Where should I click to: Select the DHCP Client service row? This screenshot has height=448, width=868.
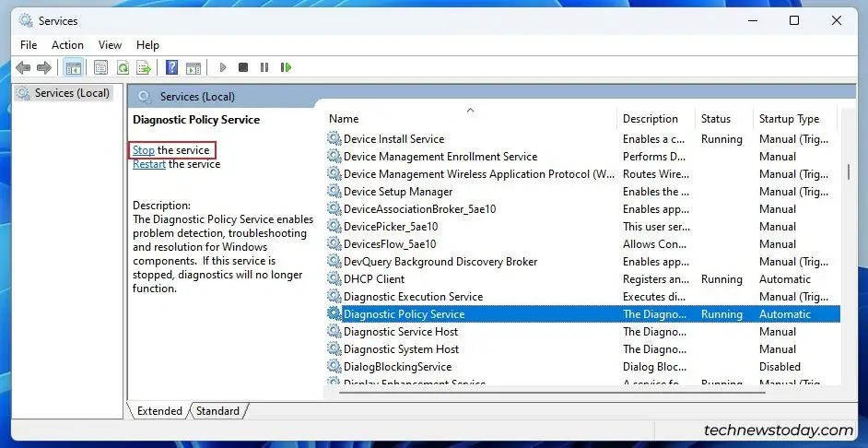coord(374,279)
